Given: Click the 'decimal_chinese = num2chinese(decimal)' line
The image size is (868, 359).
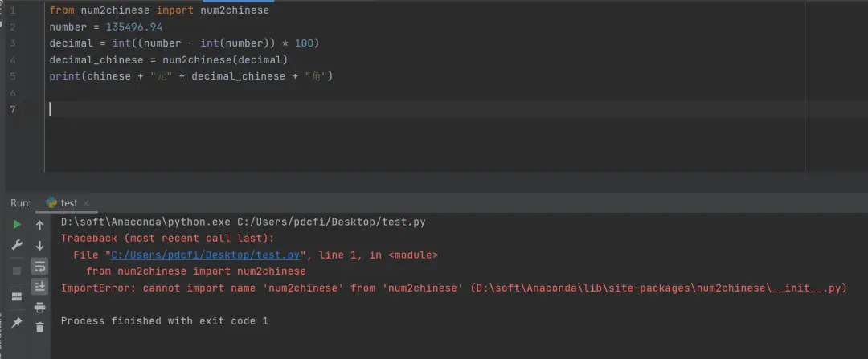Looking at the screenshot, I should tap(168, 59).
